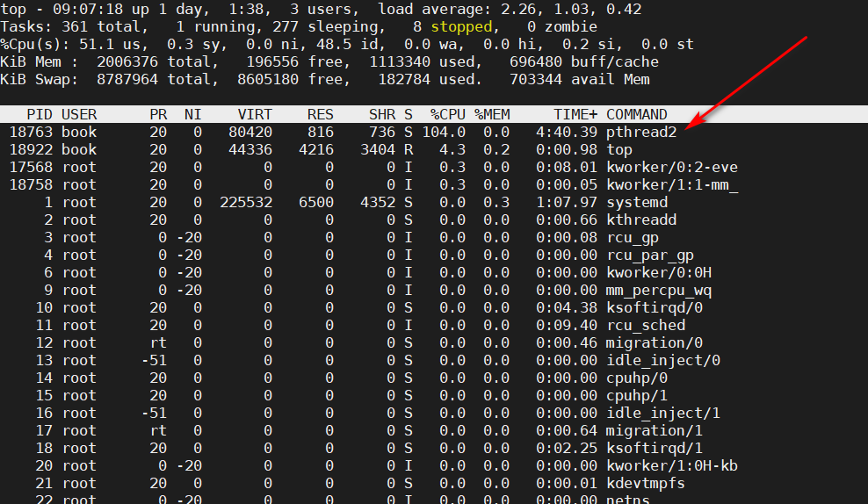
Task: Click the PID column header
Action: tap(40, 114)
